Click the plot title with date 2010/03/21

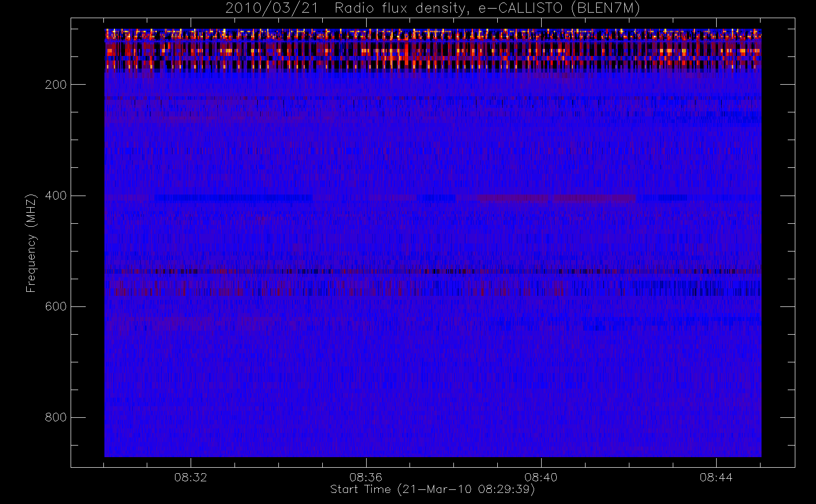click(433, 9)
